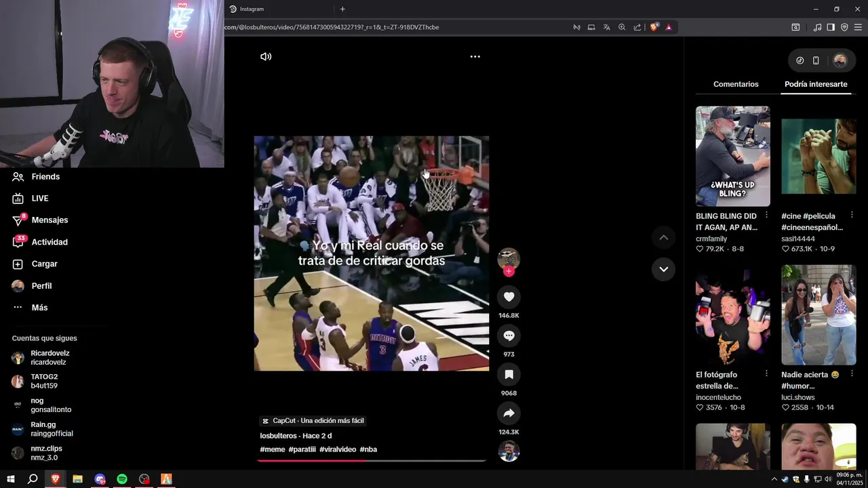The image size is (868, 488).
Task: Open options for the BLING BLING video
Action: (766, 215)
